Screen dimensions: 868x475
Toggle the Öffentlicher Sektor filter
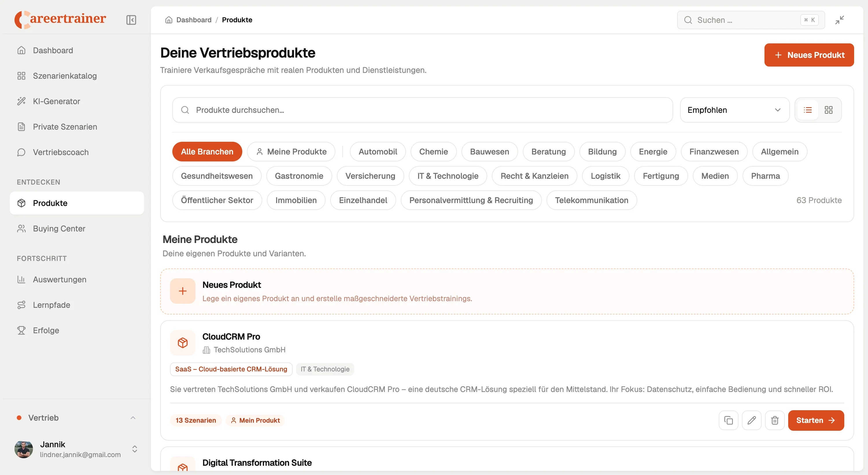coord(217,200)
